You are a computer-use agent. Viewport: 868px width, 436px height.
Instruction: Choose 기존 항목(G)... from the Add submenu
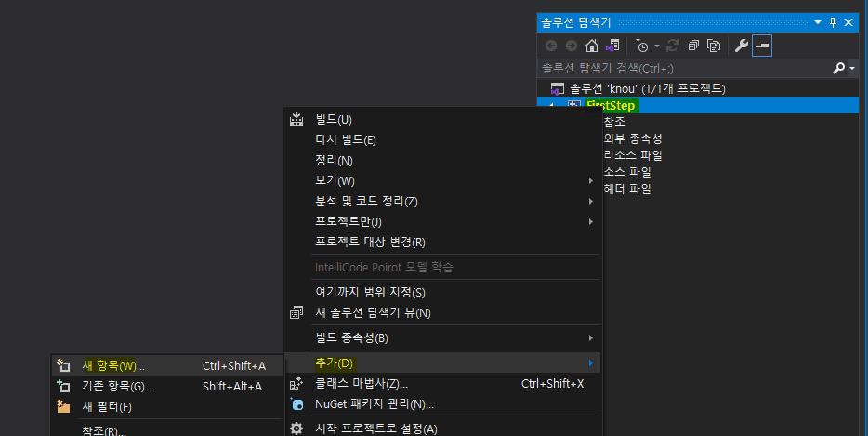pos(117,386)
